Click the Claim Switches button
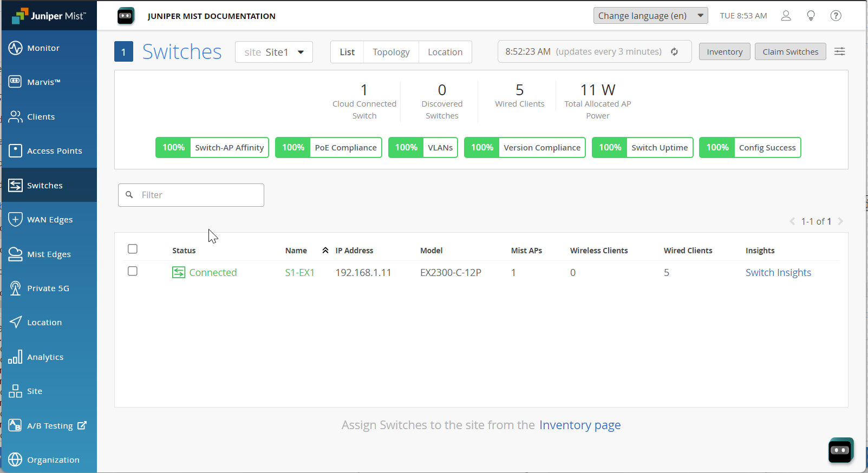Viewport: 868px width, 473px height. tap(790, 52)
